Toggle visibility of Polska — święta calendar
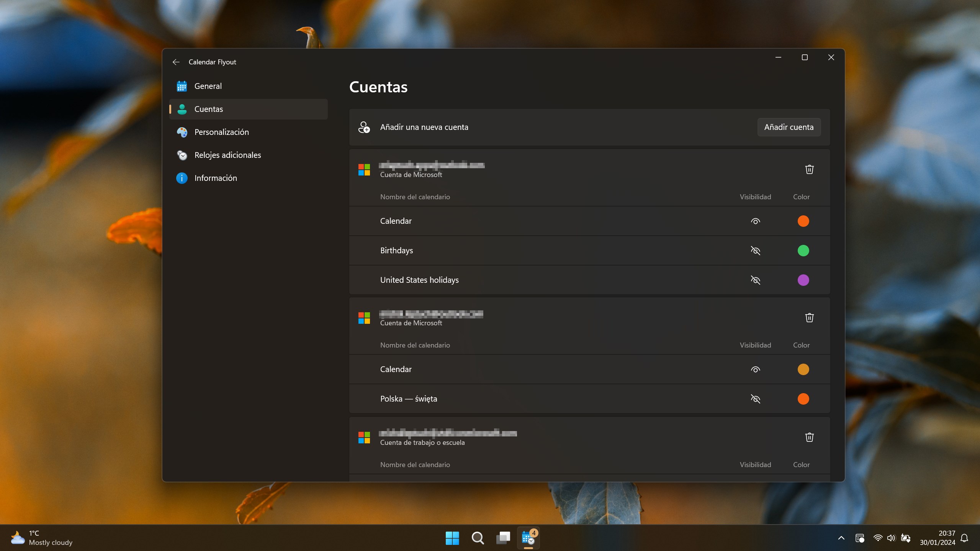The image size is (980, 551). point(755,399)
